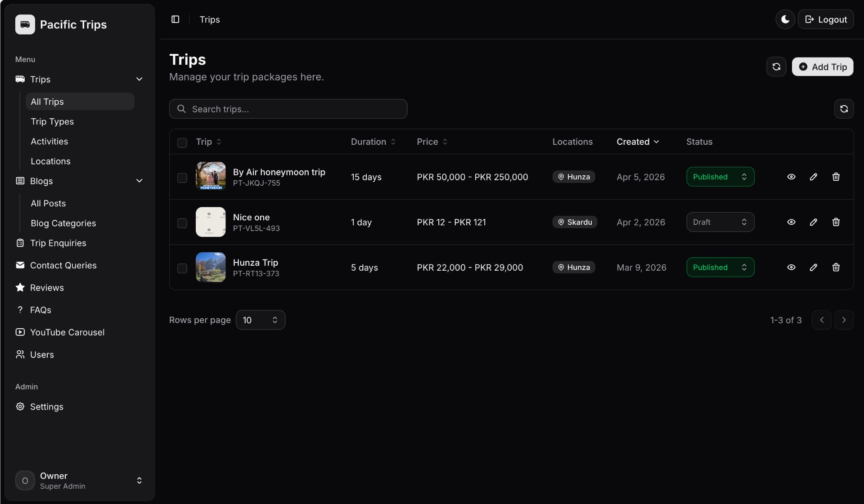Screen dimensions: 864x504
Task: Click the Reviews star icon
Action: pyautogui.click(x=20, y=287)
